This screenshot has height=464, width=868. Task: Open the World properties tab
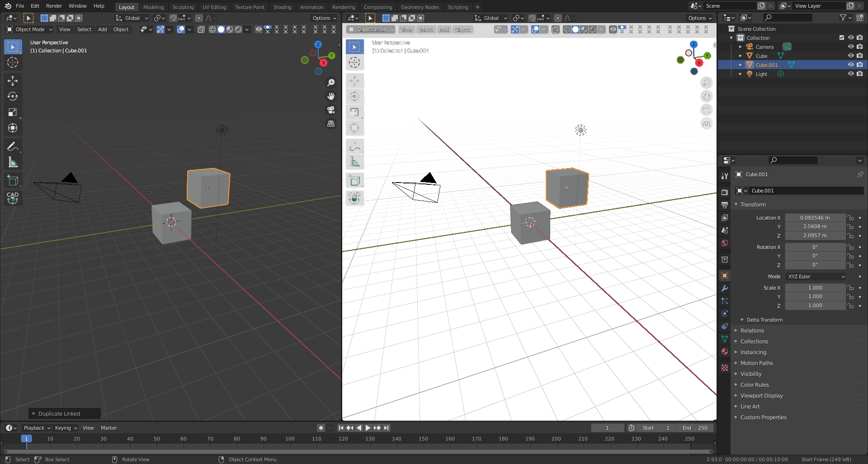[725, 243]
